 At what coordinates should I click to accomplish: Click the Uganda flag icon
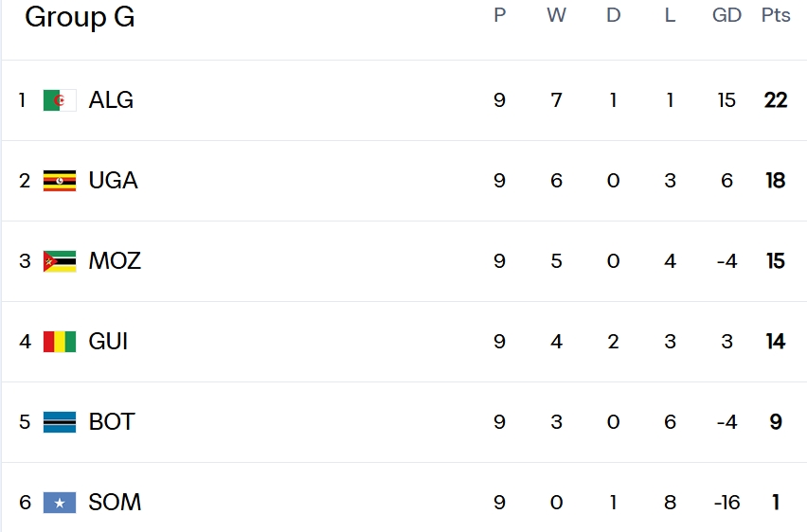(x=60, y=181)
